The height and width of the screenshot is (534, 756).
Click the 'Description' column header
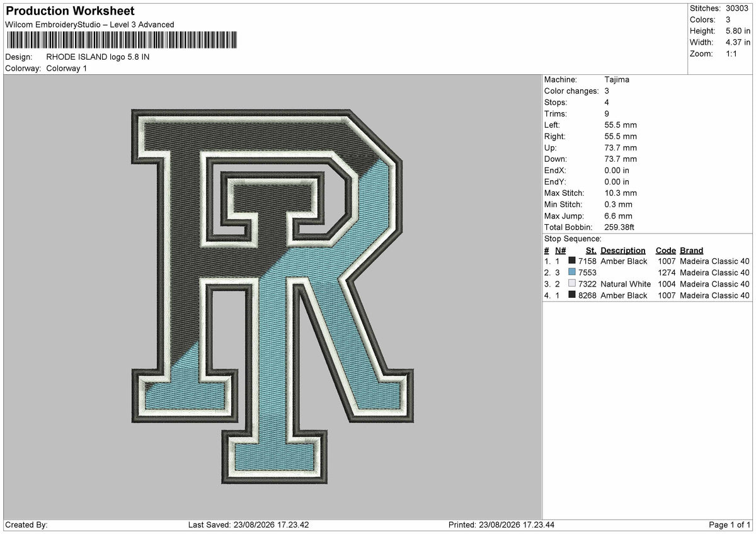623,250
